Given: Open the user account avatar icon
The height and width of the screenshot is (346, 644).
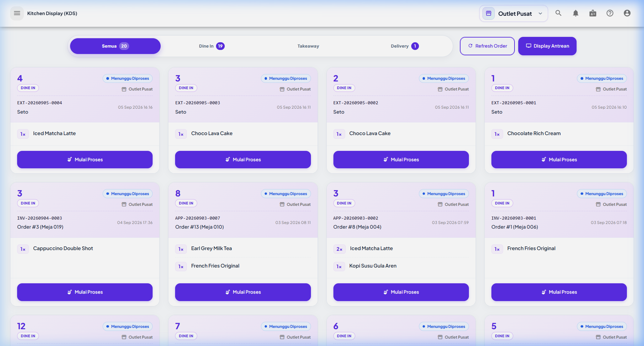Looking at the screenshot, I should [627, 13].
